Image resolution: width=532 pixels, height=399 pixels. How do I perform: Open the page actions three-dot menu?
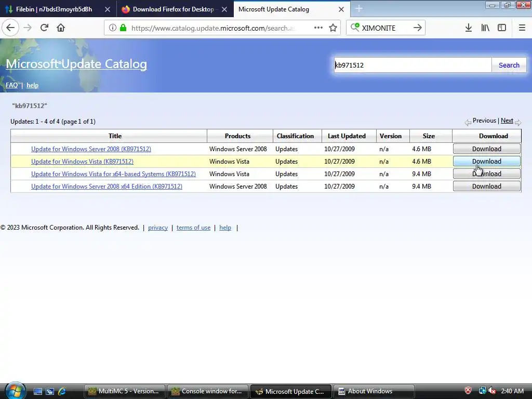[318, 28]
